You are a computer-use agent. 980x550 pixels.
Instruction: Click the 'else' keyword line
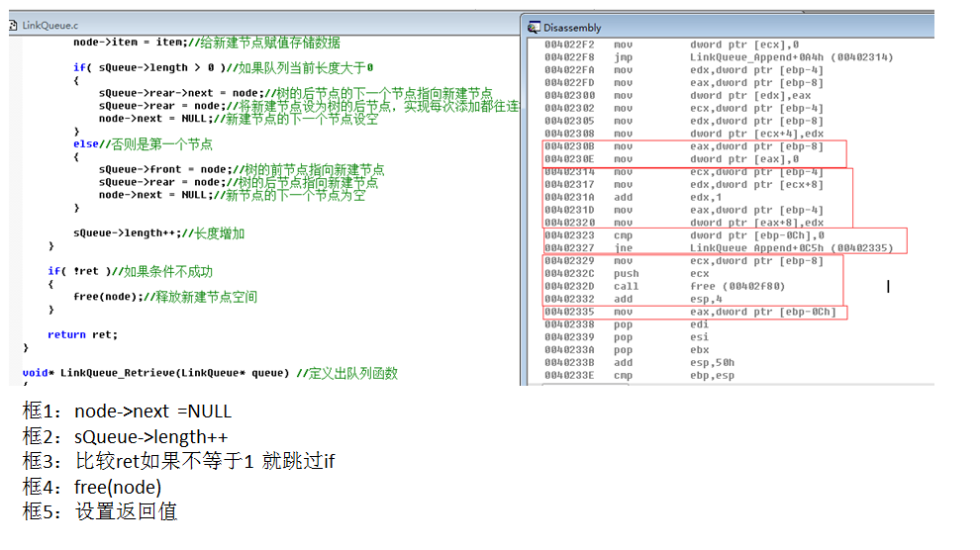click(143, 144)
